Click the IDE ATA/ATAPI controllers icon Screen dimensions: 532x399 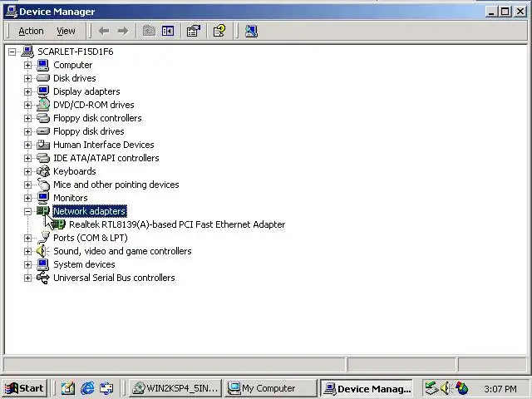[43, 158]
